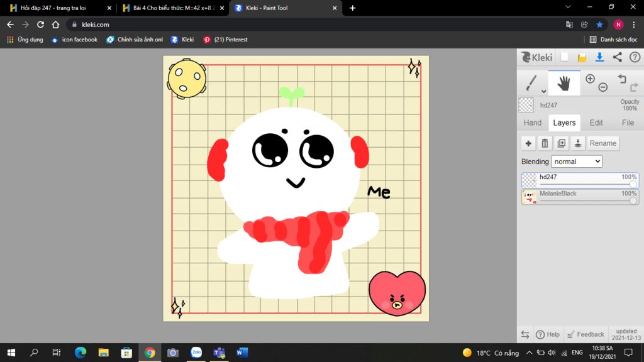Open the Chrome profile avatar N
Viewport: 644px width, 362px height.
pos(618,25)
